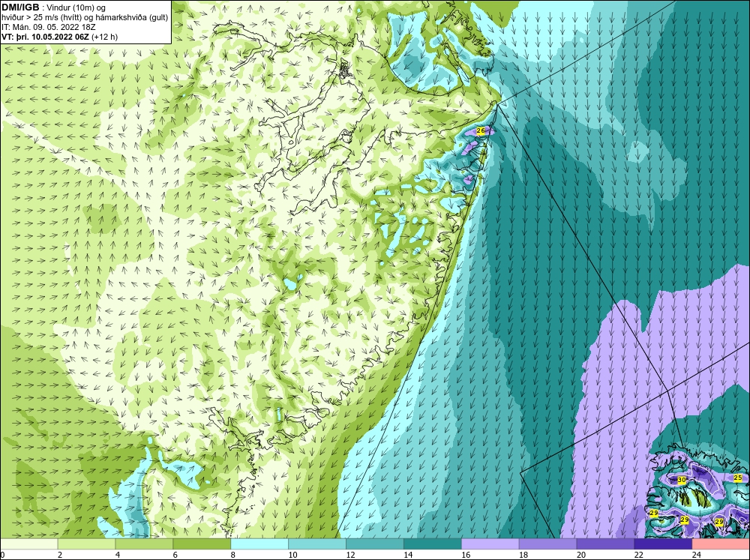Viewport: 750px width, 560px height.
Task: Click the salmon pink above-24 m/s legend swatch
Action: pos(721,544)
